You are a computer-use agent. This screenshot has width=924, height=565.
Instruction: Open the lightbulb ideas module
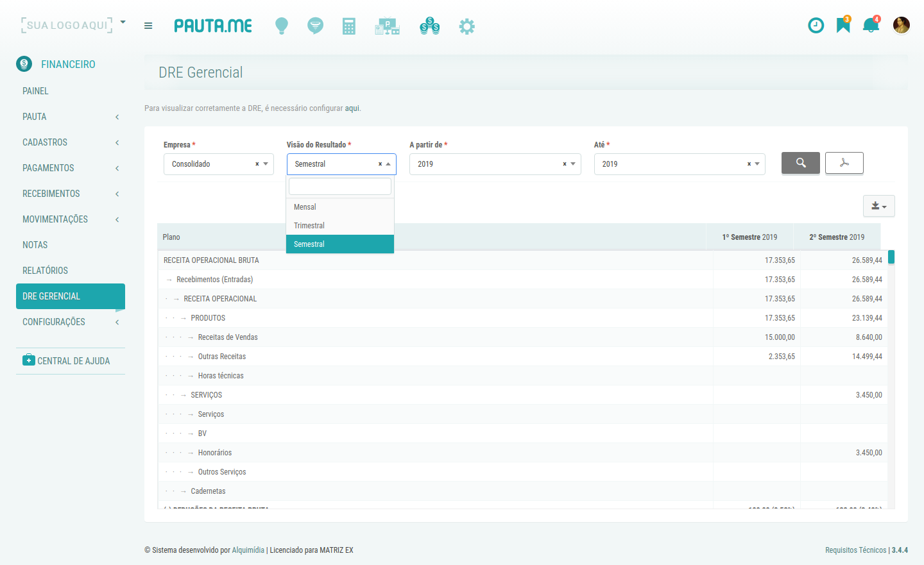pos(282,26)
